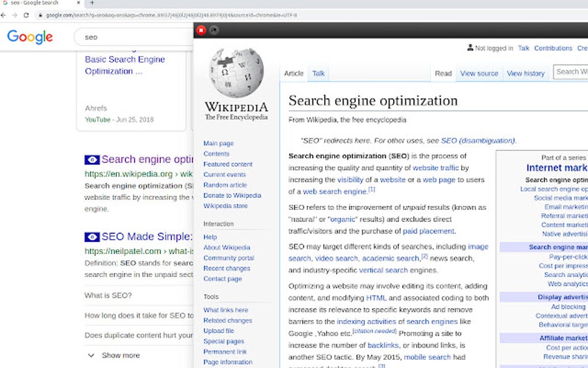588x368 pixels.
Task: Open Help link under Interaction
Action: [x=210, y=237]
